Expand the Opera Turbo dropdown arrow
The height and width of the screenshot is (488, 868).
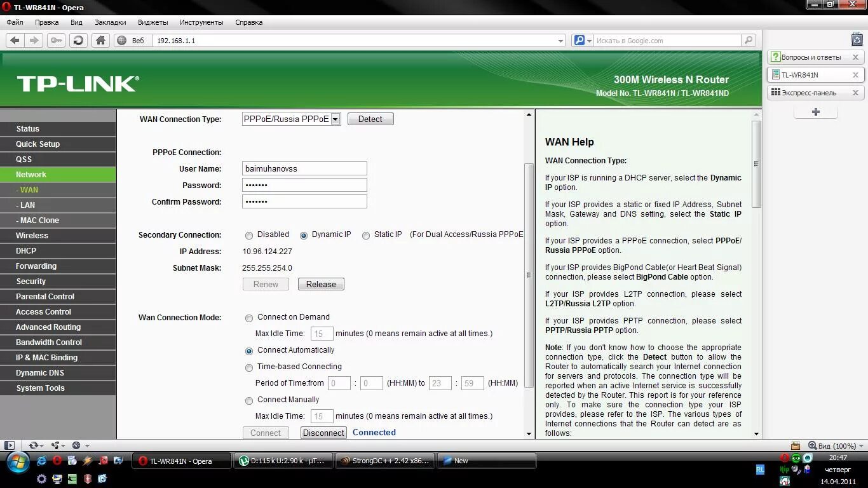[86, 446]
